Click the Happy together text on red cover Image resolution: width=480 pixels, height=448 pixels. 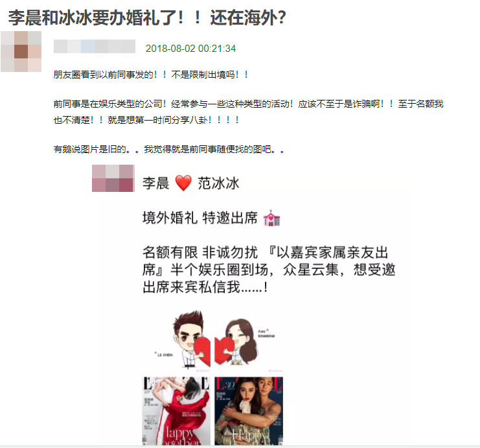point(181,436)
